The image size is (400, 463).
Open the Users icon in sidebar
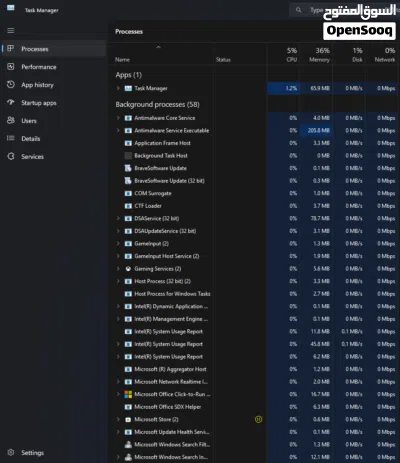[11, 120]
